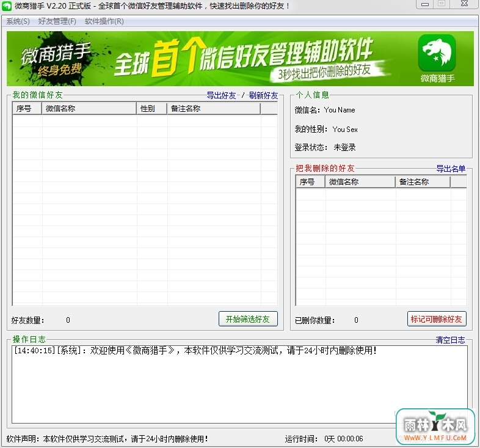Close the 微商猎手 window
This screenshot has height=448, width=480.
click(x=464, y=4)
